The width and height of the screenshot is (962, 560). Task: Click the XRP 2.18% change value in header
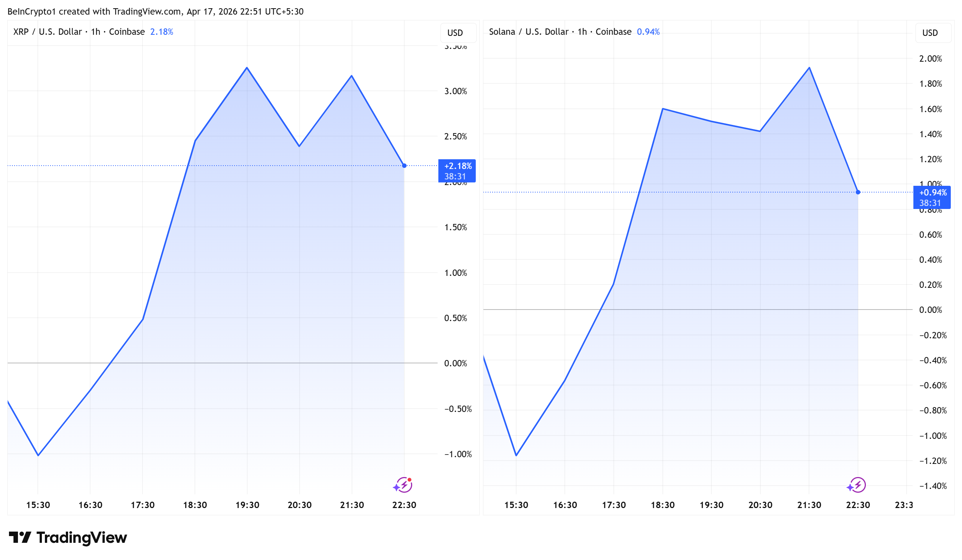(x=162, y=32)
